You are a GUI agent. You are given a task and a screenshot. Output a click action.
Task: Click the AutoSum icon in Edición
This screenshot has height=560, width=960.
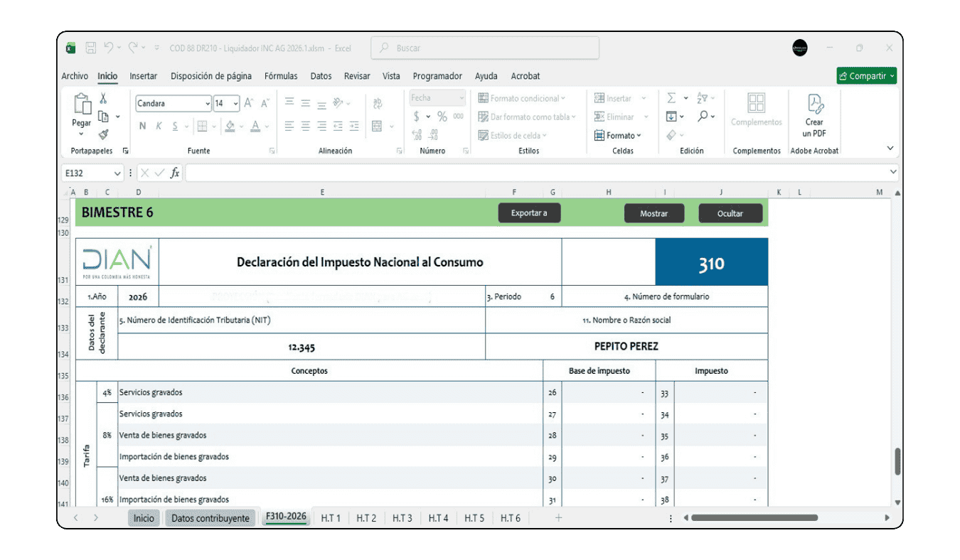671,98
